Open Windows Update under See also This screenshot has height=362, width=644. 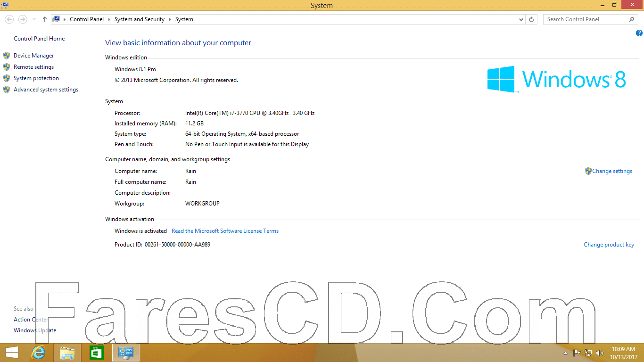pos(35,330)
